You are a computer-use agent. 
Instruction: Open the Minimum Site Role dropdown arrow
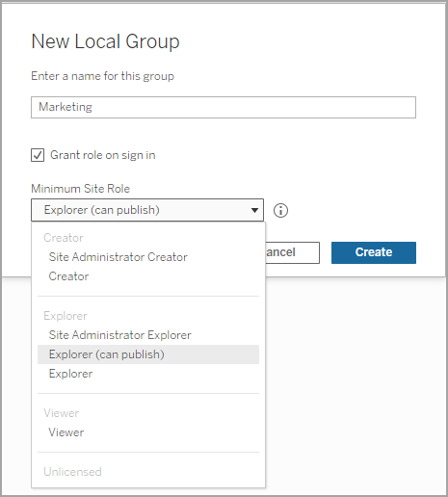click(x=254, y=210)
